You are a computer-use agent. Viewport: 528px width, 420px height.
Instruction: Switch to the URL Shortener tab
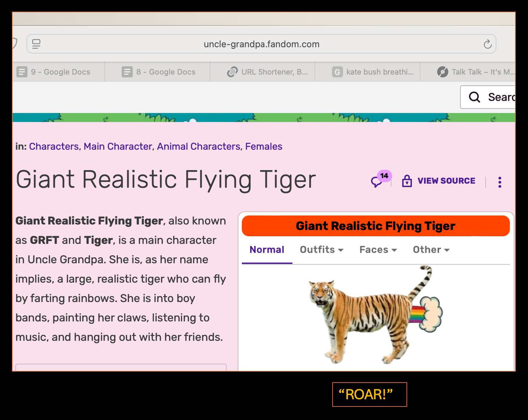(267, 72)
